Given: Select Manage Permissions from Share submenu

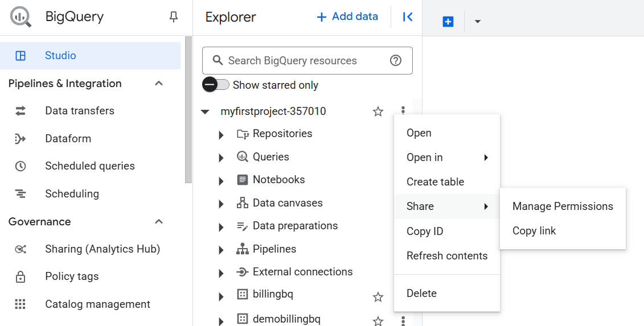Looking at the screenshot, I should pos(563,207).
